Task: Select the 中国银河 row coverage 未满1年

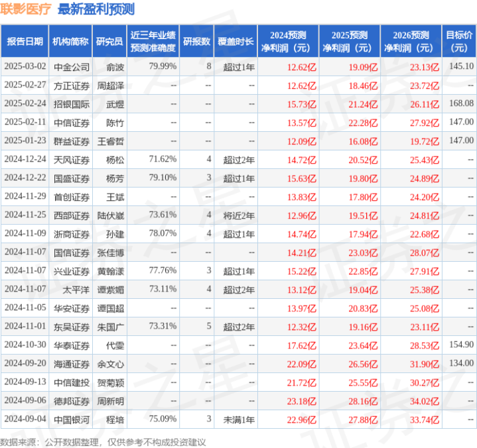Action: [x=239, y=420]
